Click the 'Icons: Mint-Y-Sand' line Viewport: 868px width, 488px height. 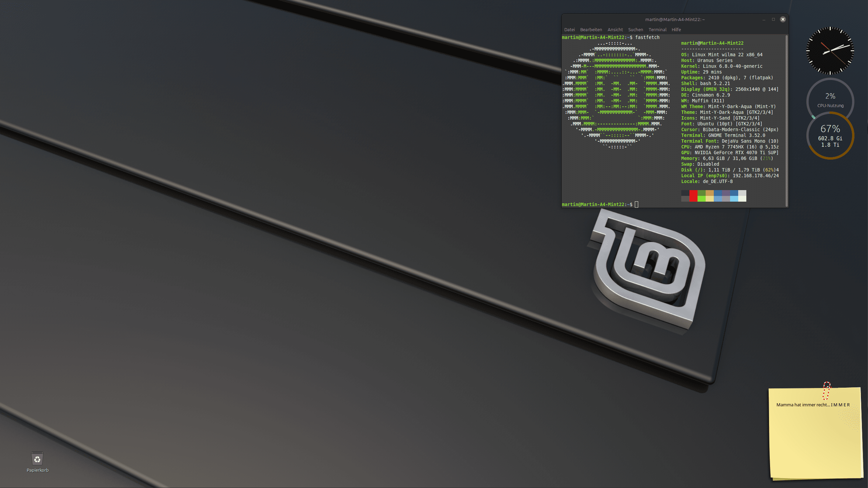720,118
